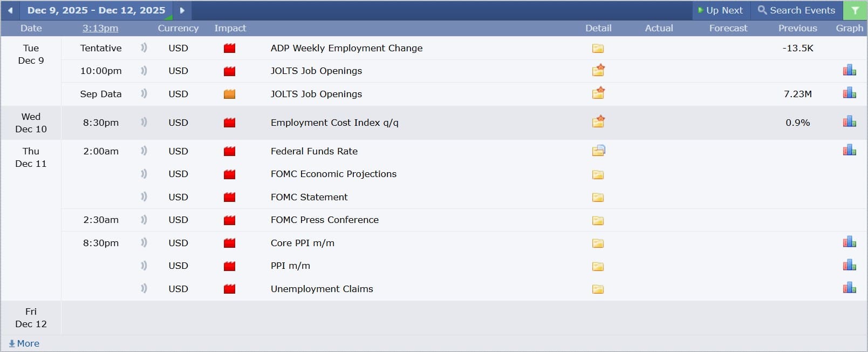Toggle sound alert for FOMC Statement
Screen dimensions: 868x352
click(143, 197)
